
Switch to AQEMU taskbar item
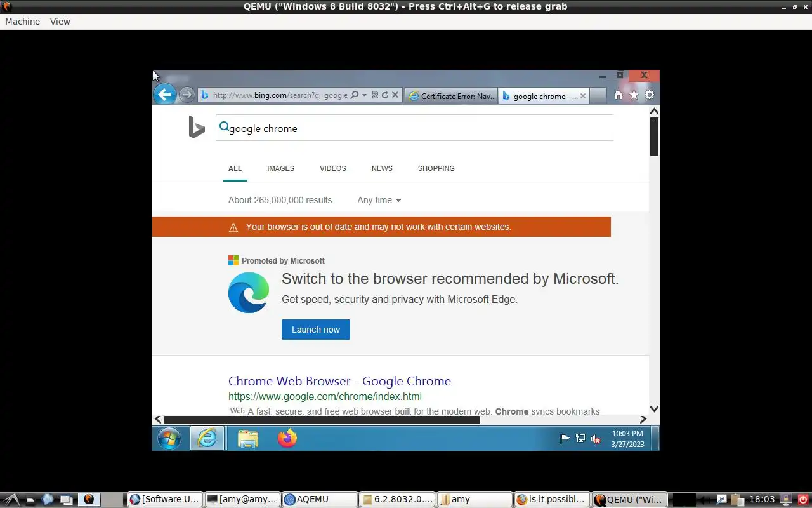[320, 500]
